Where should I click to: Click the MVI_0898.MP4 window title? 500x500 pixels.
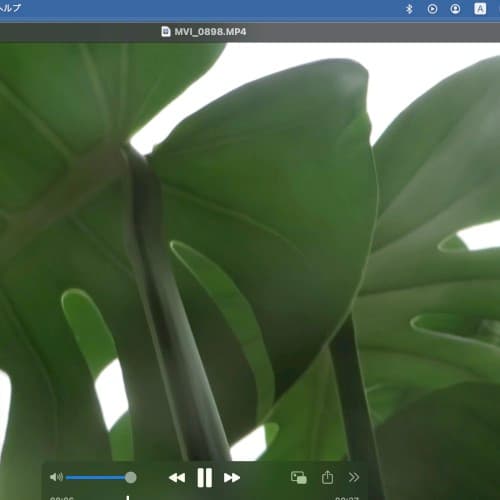210,32
